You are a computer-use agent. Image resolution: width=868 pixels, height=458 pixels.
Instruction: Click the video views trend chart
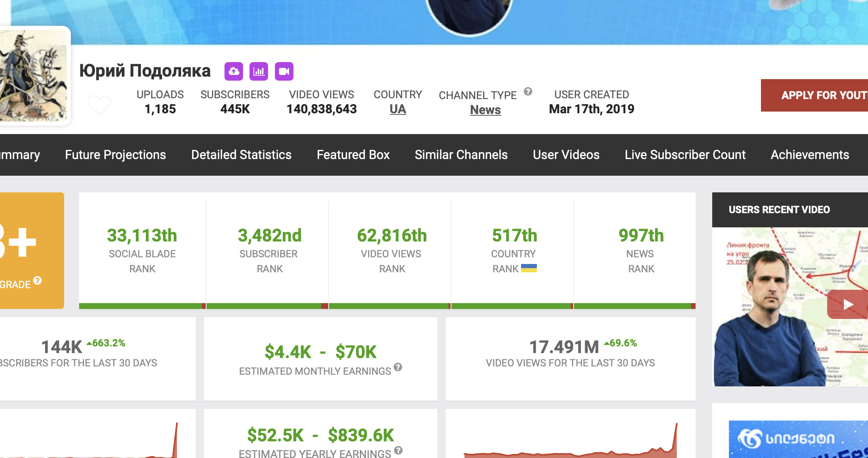pyautogui.click(x=570, y=441)
